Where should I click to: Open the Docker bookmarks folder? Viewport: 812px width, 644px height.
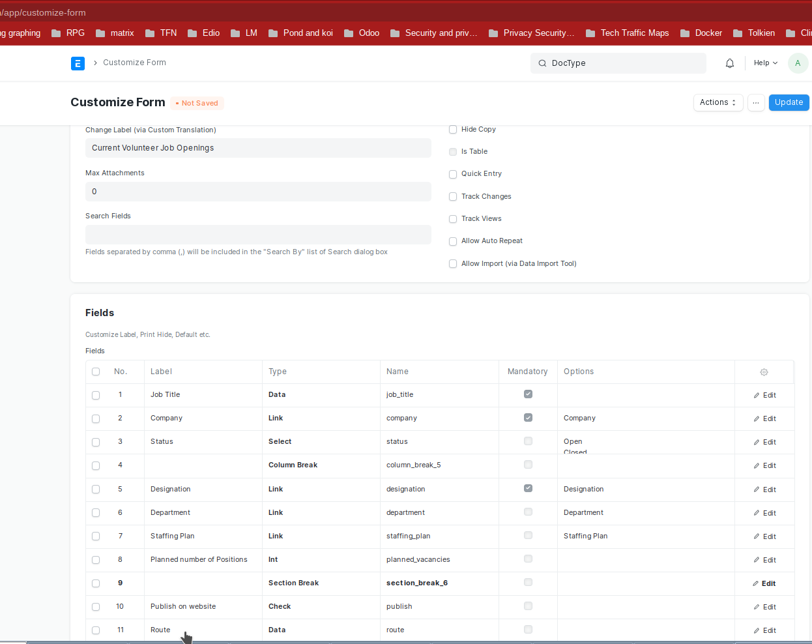(701, 33)
